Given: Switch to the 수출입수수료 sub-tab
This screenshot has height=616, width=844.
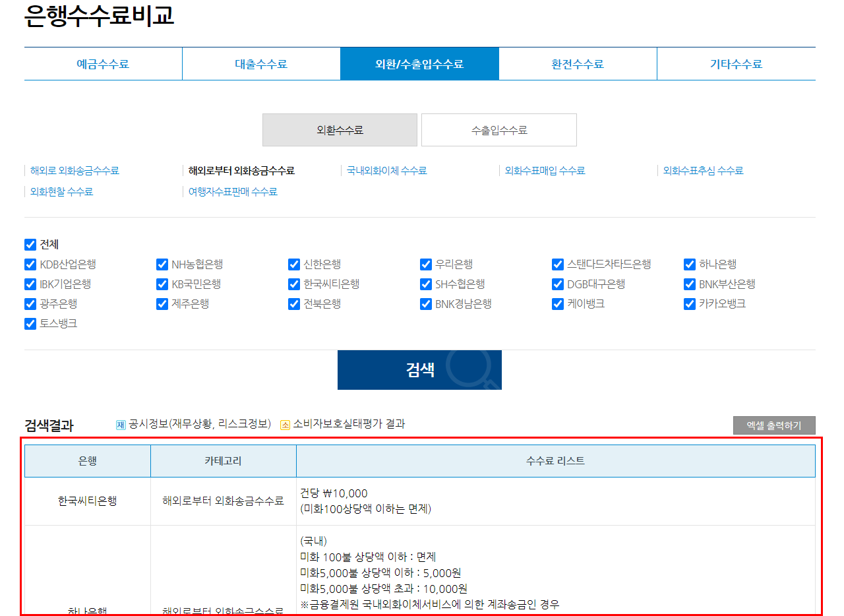Looking at the screenshot, I should (499, 130).
